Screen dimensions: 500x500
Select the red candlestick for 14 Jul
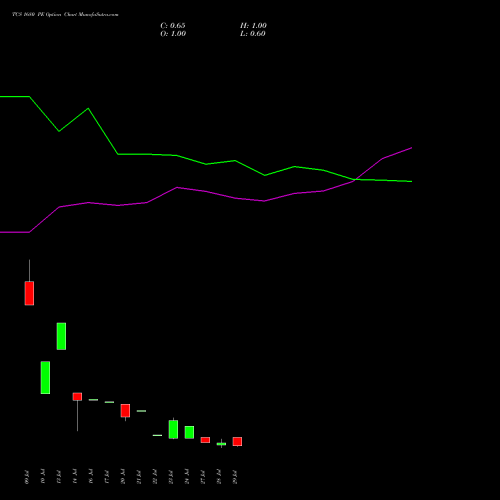pos(77,397)
